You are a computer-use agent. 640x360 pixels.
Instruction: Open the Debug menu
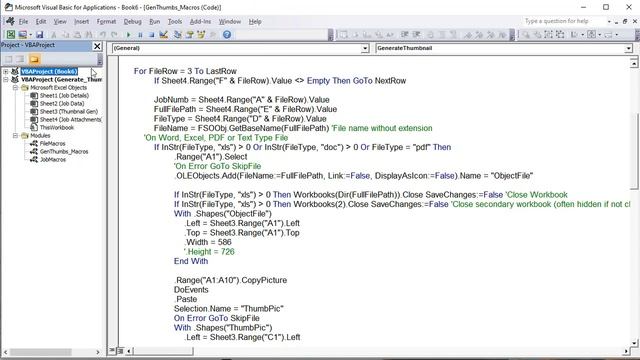point(132,22)
